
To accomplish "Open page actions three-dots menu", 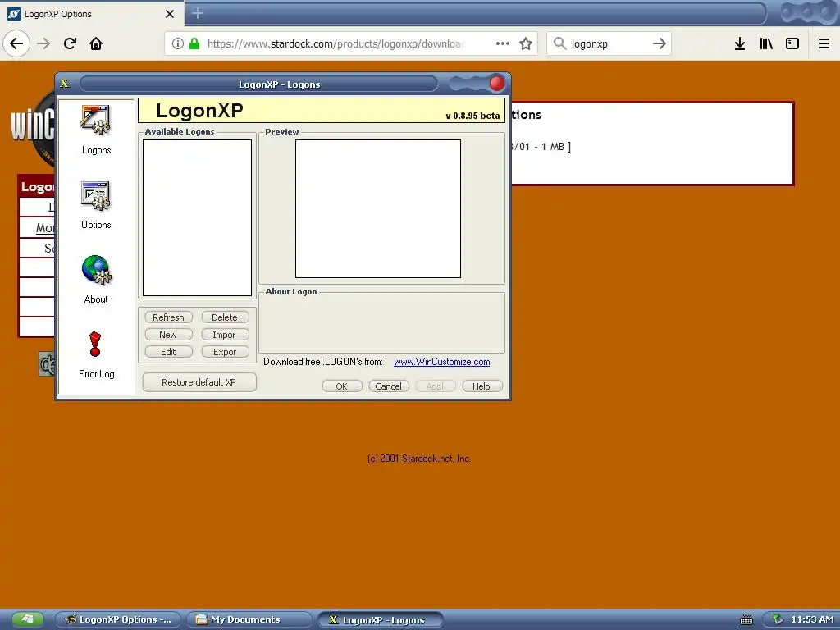I will point(503,43).
